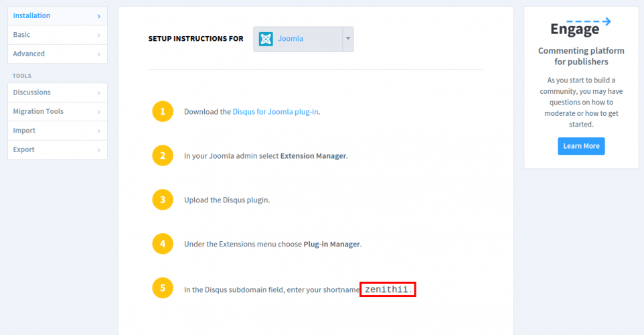Click the TOOLS section header
The height and width of the screenshot is (335, 644).
(22, 76)
